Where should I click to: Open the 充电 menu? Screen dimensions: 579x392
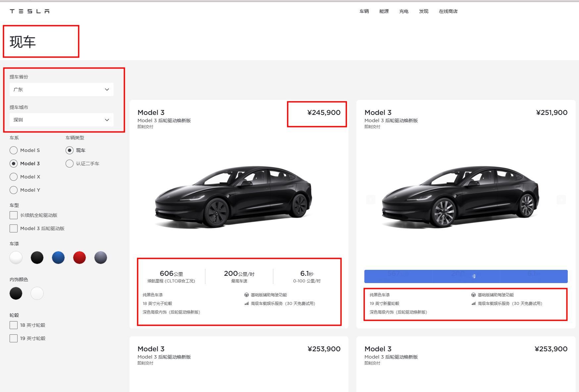pyautogui.click(x=404, y=11)
